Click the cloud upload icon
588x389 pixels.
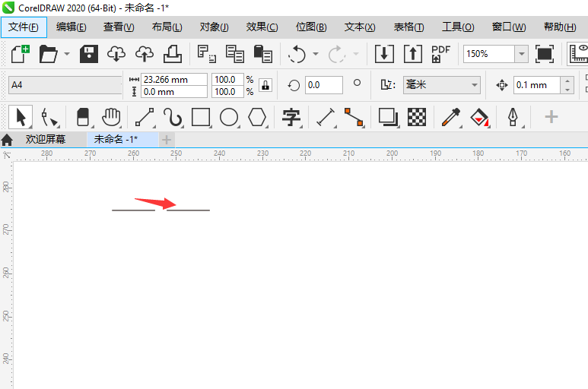pos(145,54)
